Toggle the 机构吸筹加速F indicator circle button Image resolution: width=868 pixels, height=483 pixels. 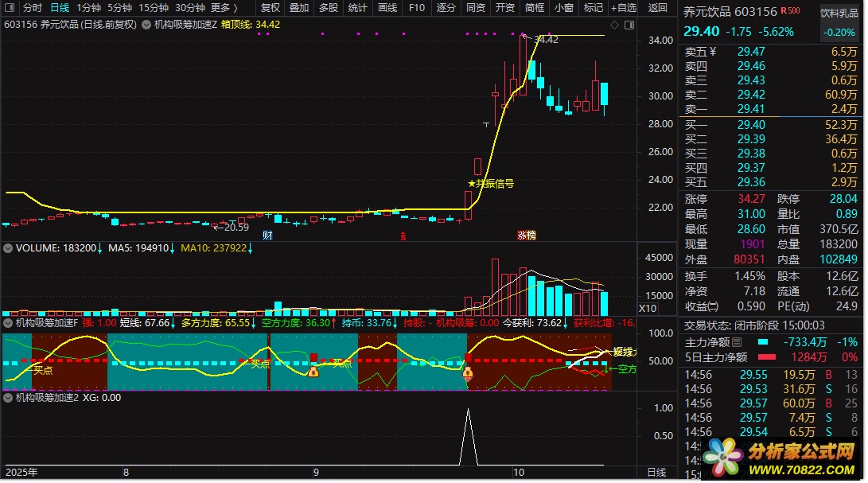(x=8, y=323)
